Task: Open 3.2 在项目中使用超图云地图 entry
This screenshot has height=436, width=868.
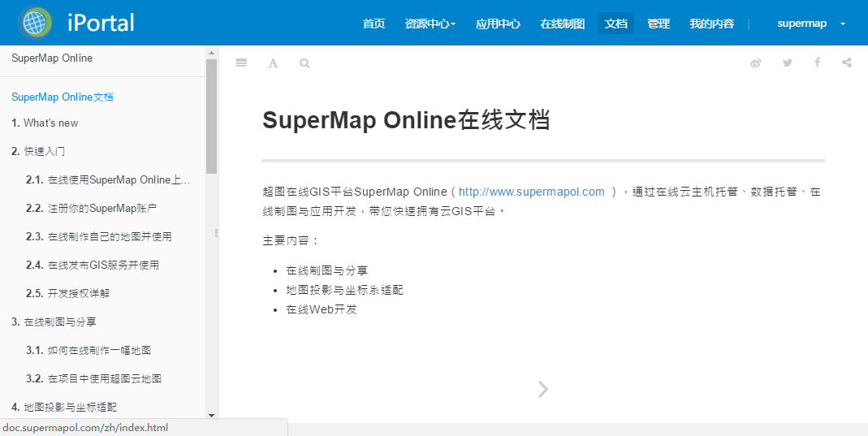Action: coord(93,379)
